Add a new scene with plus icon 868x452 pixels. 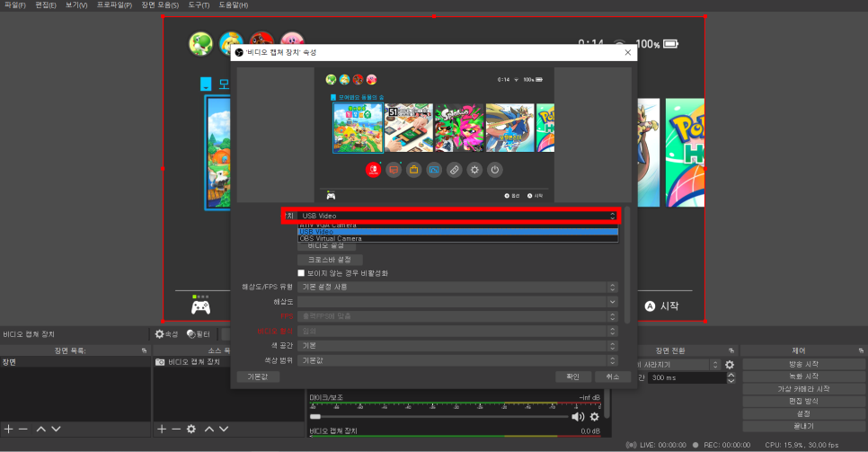[8, 429]
